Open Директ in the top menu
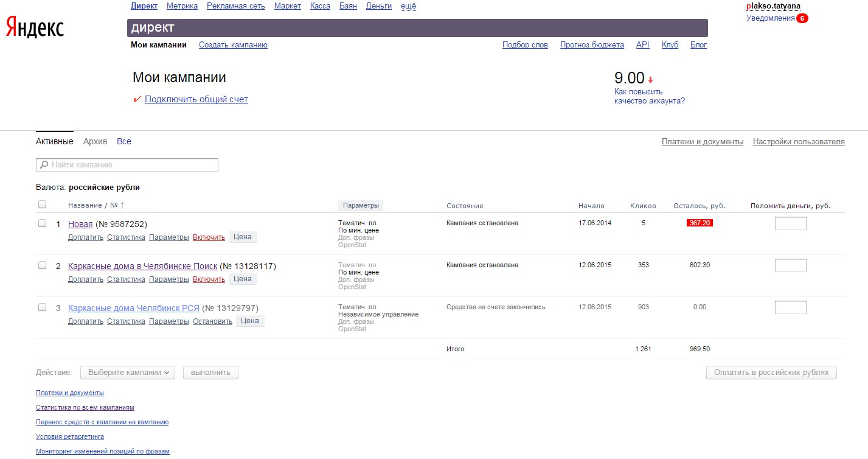Screen dimensions: 868x459 [144, 6]
